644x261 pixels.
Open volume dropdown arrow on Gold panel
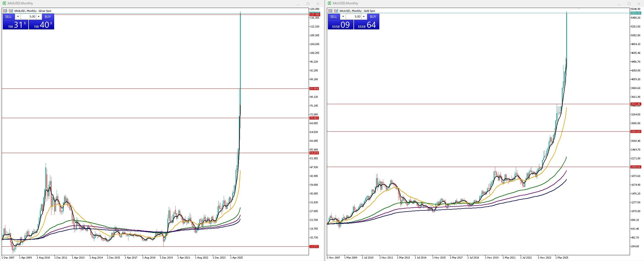click(343, 17)
